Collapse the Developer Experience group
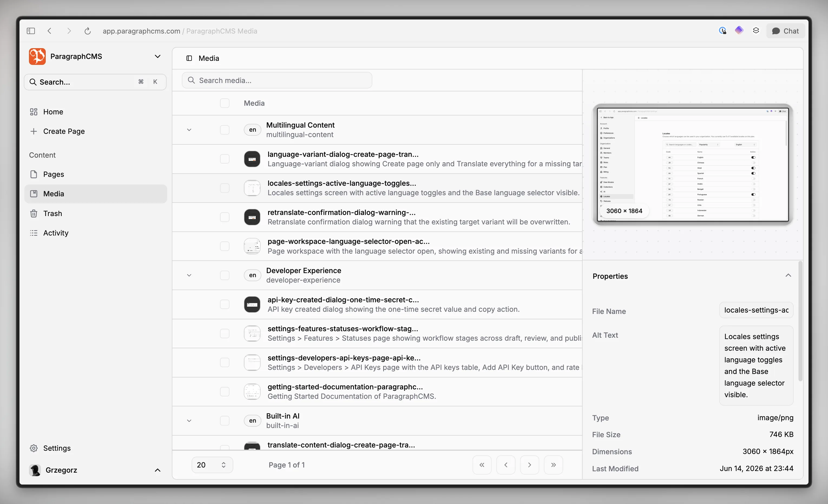The width and height of the screenshot is (828, 504). [189, 275]
